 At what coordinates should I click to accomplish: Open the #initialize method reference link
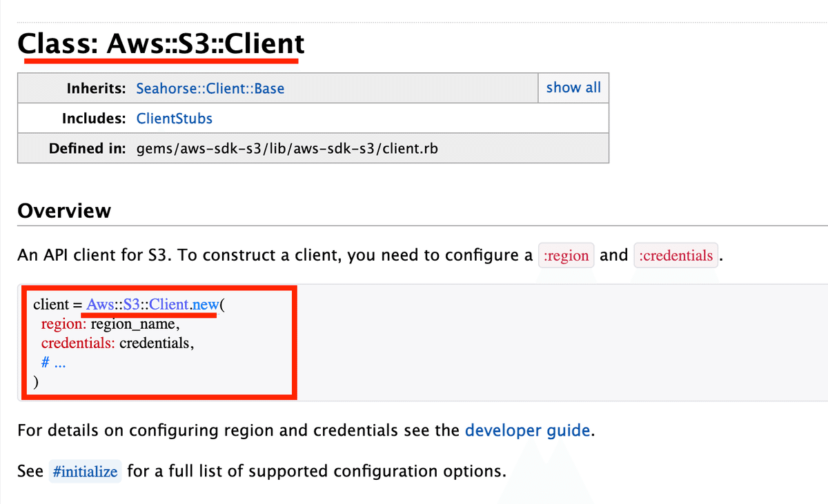[x=85, y=471]
